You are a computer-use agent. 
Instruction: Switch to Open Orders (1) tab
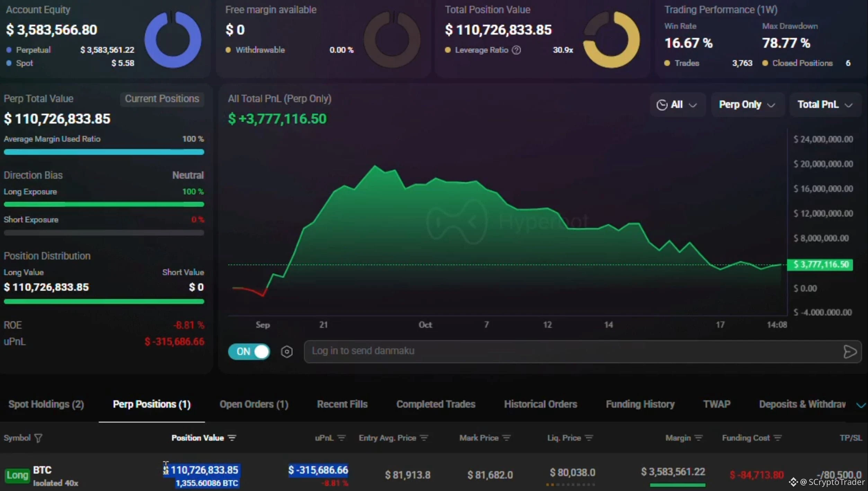[x=254, y=404]
